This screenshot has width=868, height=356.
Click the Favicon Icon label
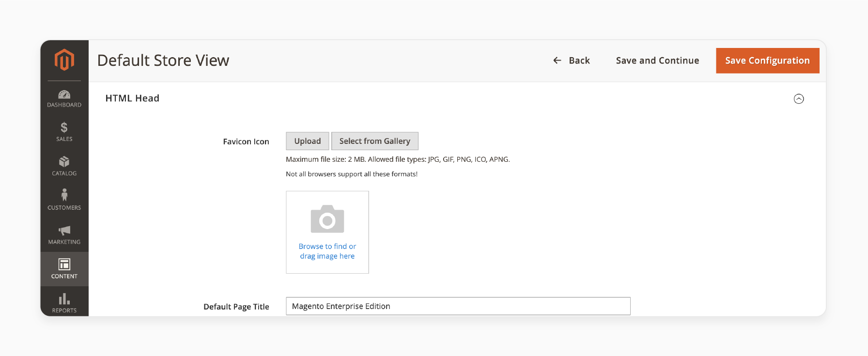(246, 141)
